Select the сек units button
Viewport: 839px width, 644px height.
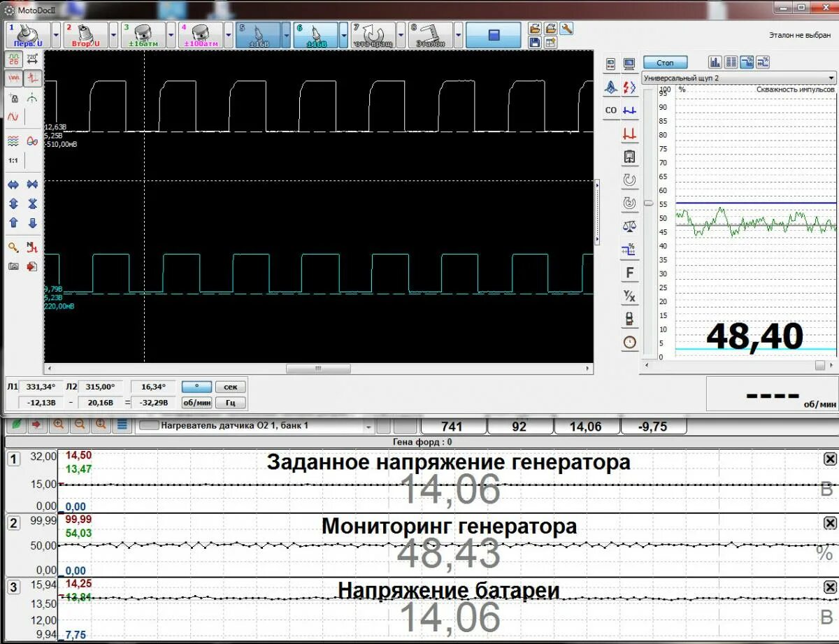point(230,387)
